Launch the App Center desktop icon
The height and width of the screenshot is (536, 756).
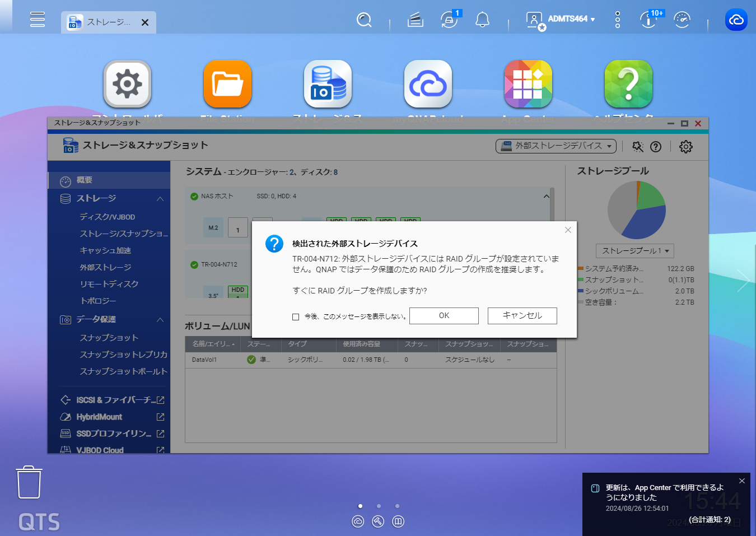pos(528,85)
